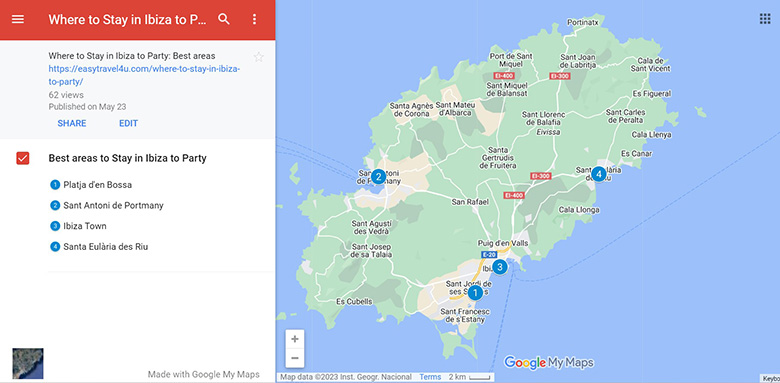Click the SHARE button
Screen dimensions: 780x383
(72, 123)
